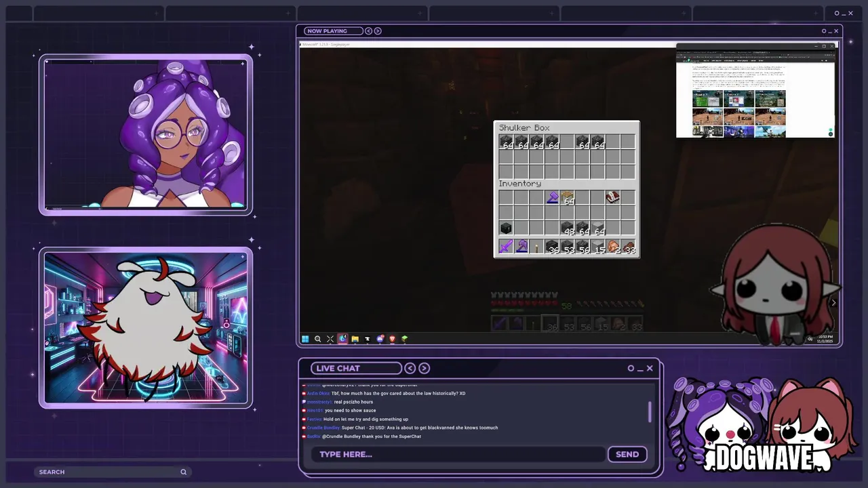Click the SEND button
868x488 pixels.
(627, 454)
